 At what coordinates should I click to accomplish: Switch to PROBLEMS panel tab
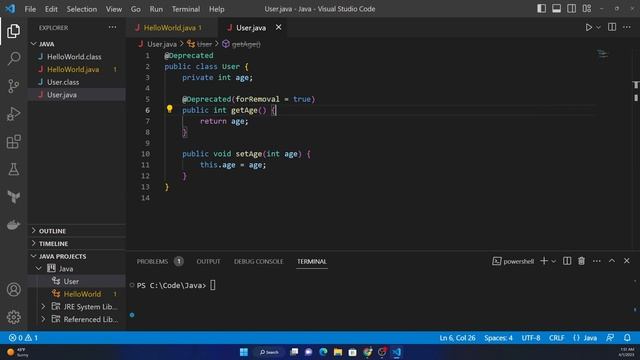(x=152, y=261)
